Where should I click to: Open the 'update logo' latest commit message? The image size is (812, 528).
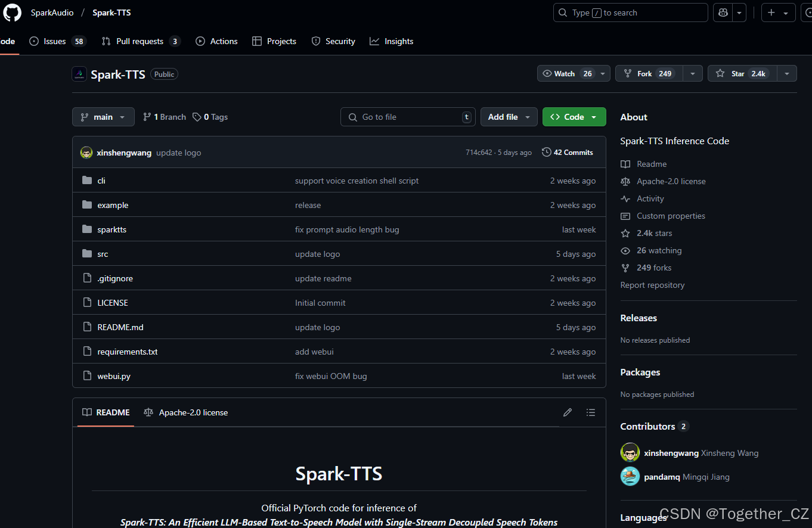(x=179, y=153)
